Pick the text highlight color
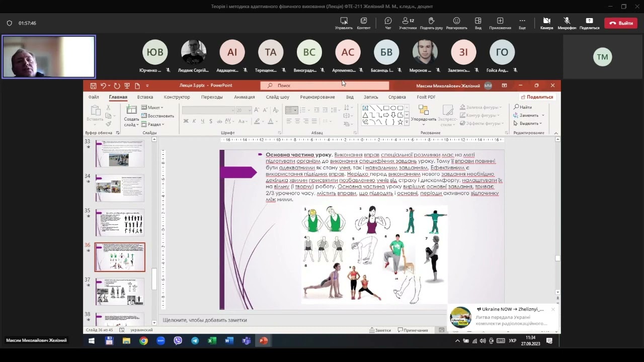This screenshot has width=644, height=362. (x=257, y=121)
